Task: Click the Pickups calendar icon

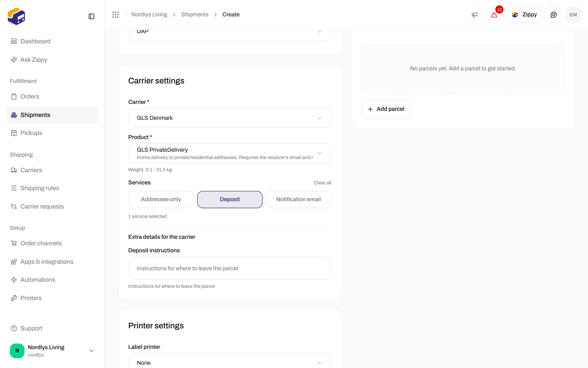Action: point(14,133)
